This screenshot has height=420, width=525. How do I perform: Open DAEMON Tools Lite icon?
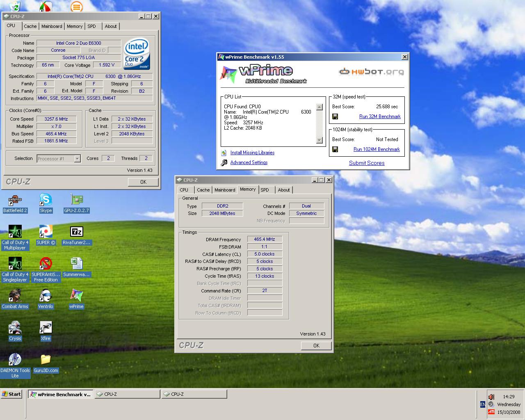(x=15, y=366)
